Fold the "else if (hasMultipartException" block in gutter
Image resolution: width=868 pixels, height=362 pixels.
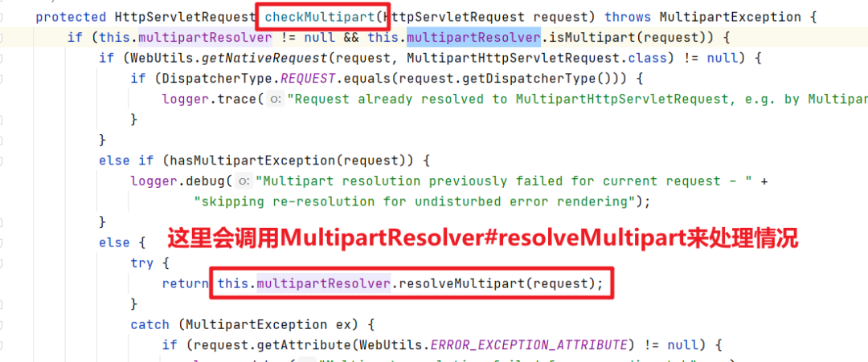2,161
